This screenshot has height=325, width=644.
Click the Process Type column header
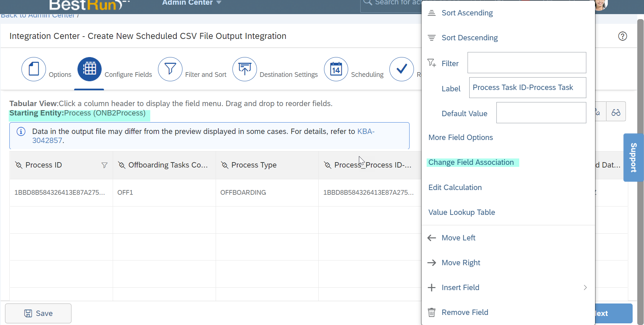pos(267,165)
